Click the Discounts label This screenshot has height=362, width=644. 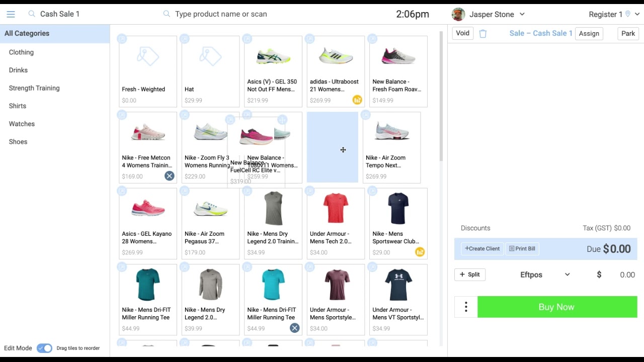pos(475,228)
